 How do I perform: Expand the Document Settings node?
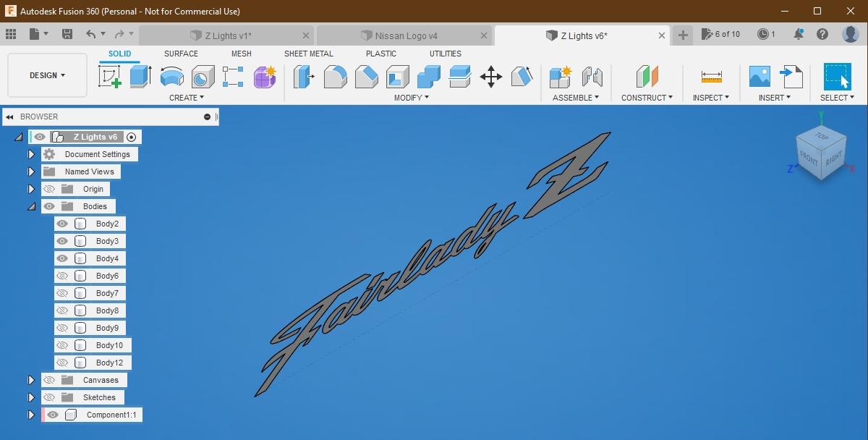31,154
